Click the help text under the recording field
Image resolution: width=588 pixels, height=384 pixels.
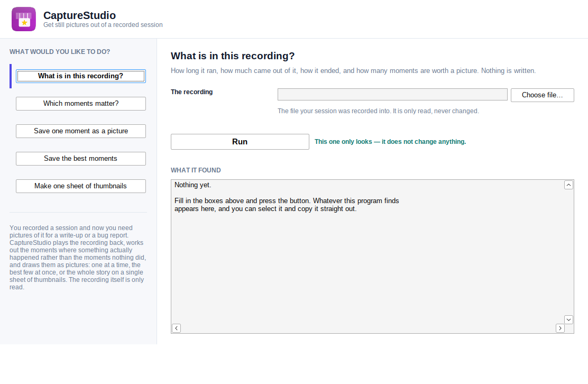pyautogui.click(x=378, y=111)
